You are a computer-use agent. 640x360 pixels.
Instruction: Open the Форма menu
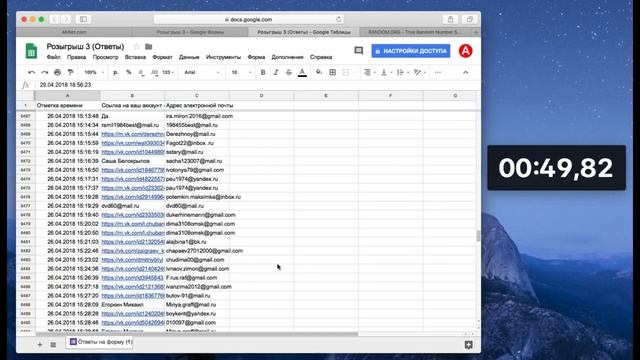tap(256, 57)
